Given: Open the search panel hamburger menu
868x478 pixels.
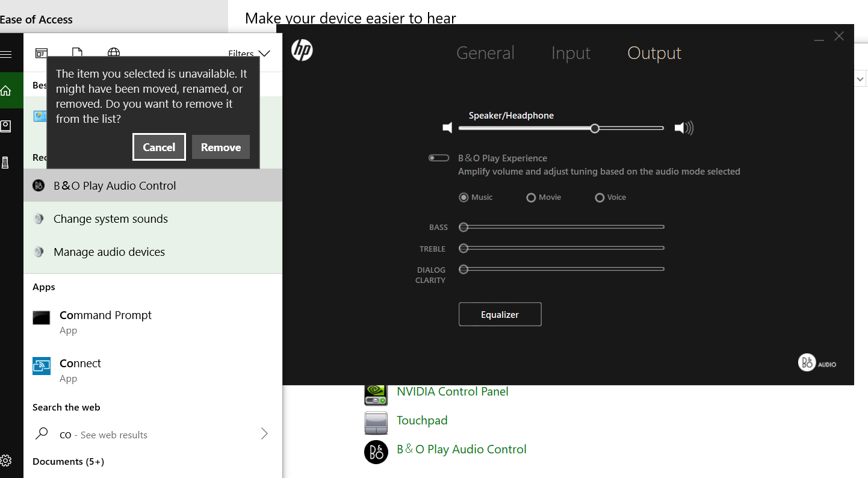Looking at the screenshot, I should pos(6,55).
